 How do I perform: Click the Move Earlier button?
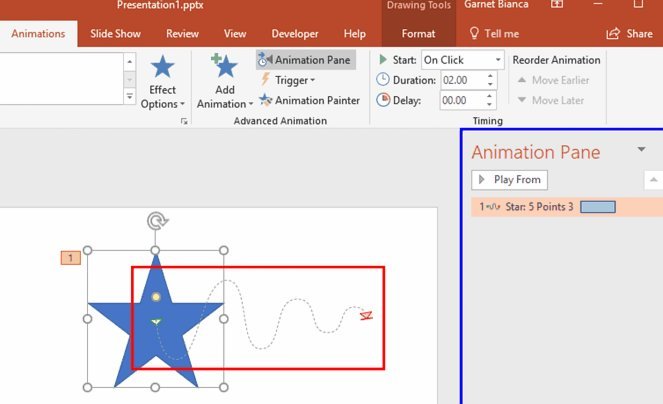[x=553, y=80]
